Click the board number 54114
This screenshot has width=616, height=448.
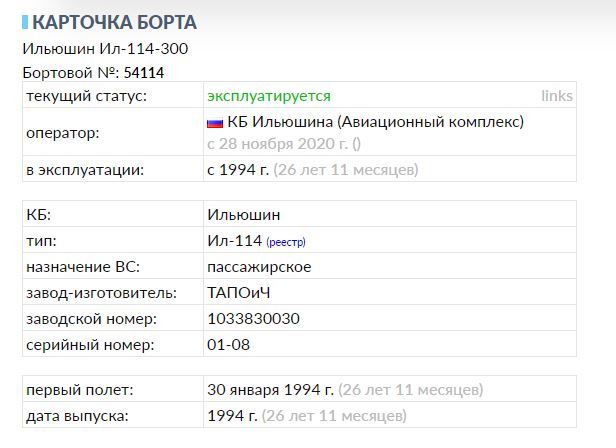[x=144, y=72]
